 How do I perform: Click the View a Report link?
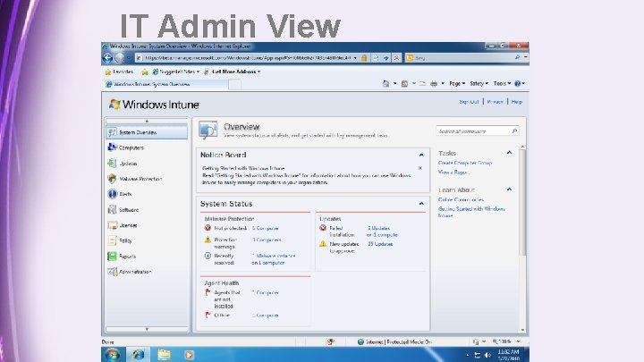coord(453,173)
